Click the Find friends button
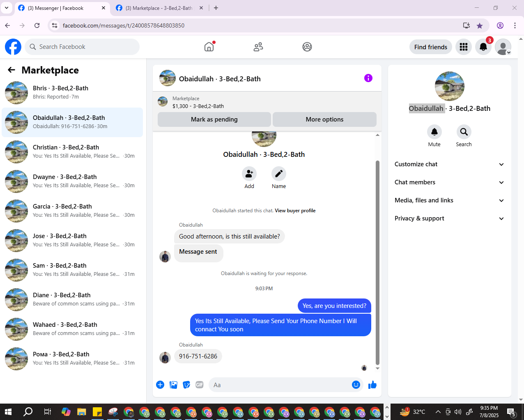Image resolution: width=524 pixels, height=420 pixels. (431, 47)
